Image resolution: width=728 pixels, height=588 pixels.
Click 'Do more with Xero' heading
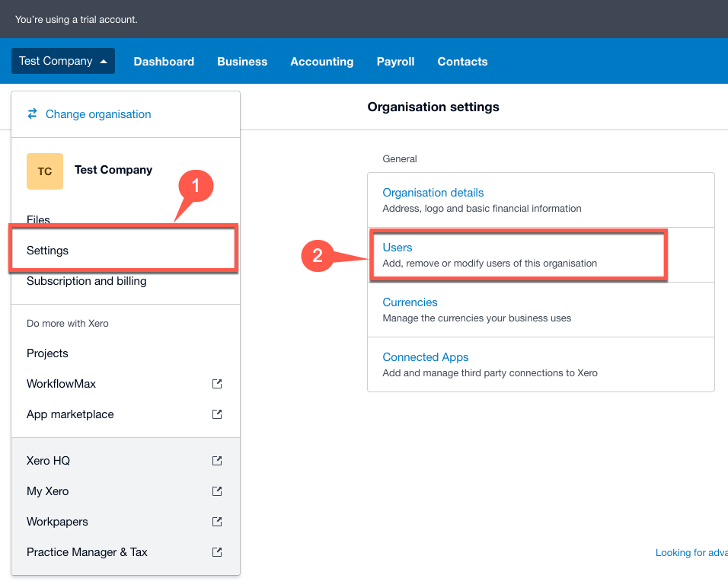[x=67, y=323]
